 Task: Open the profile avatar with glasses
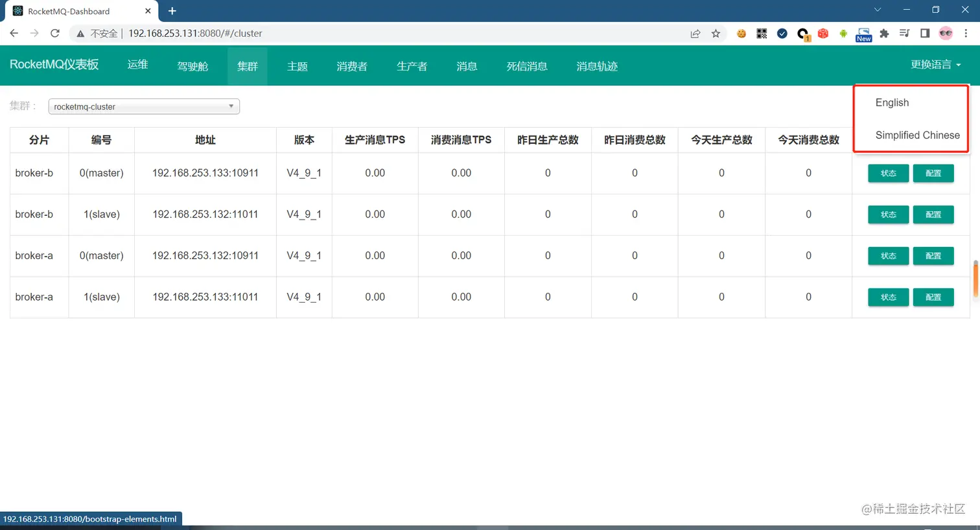[946, 34]
